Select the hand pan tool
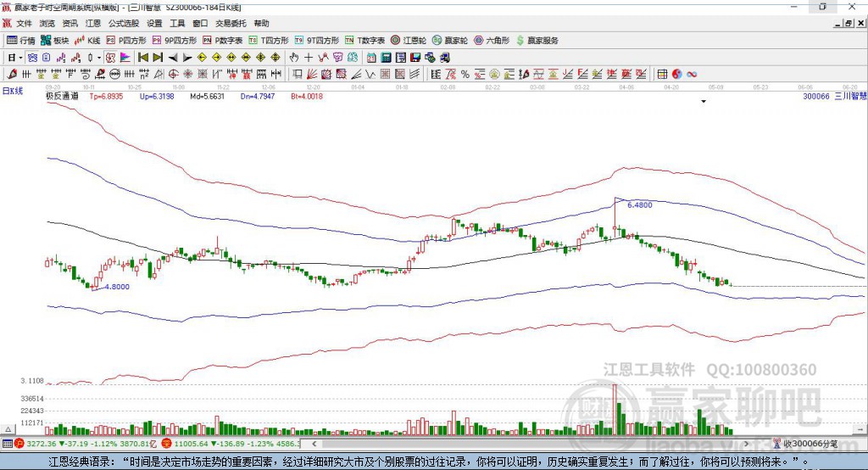868x470 pixels. pos(294,58)
